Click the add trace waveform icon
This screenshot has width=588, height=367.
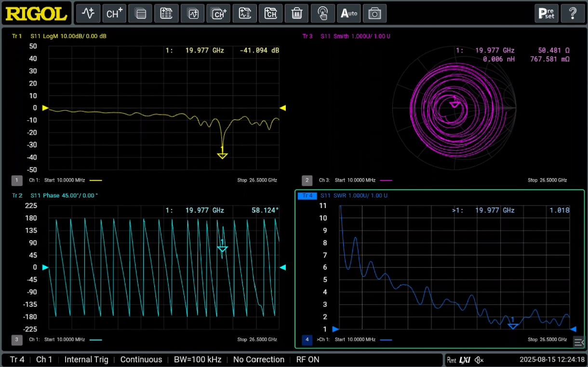click(88, 13)
